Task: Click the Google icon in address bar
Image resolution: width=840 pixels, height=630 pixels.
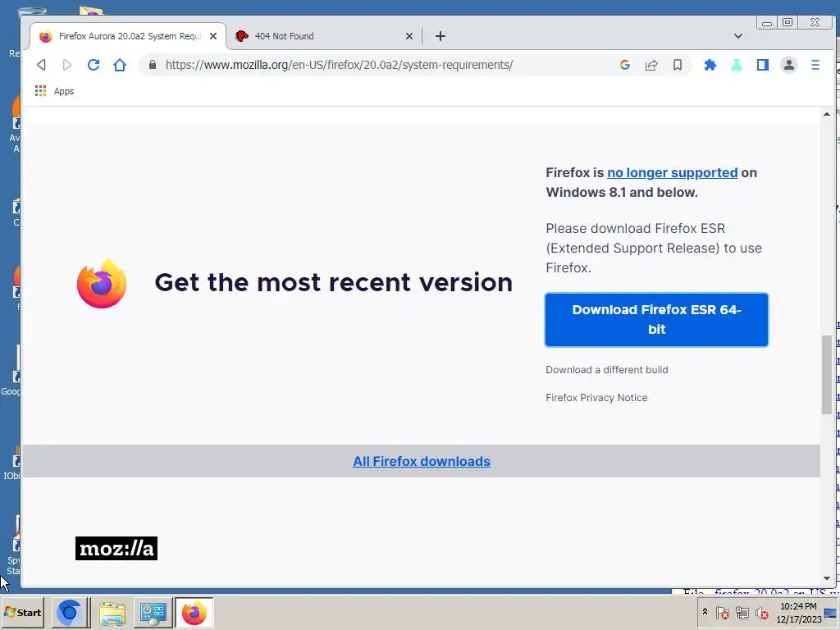Action: click(624, 65)
